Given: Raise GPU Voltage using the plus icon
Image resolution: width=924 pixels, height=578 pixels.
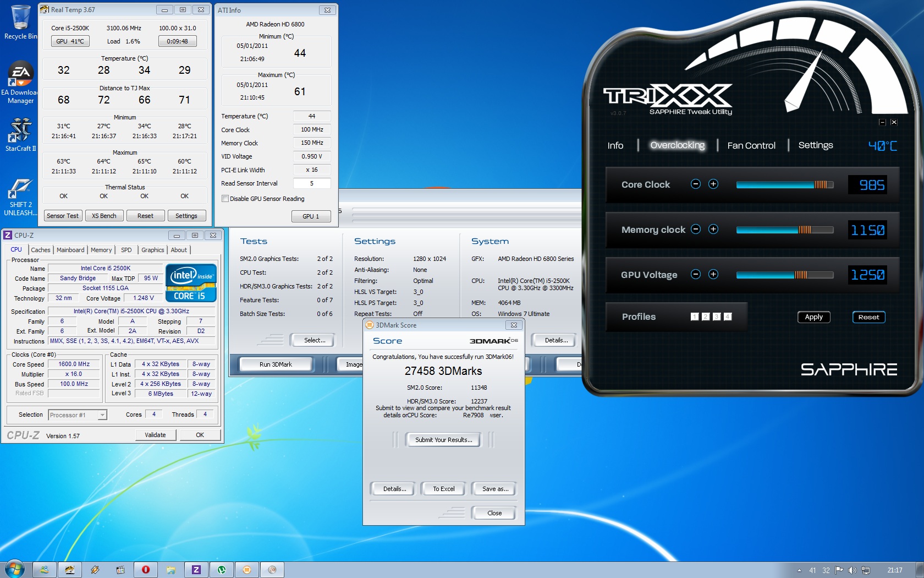Looking at the screenshot, I should tap(713, 274).
